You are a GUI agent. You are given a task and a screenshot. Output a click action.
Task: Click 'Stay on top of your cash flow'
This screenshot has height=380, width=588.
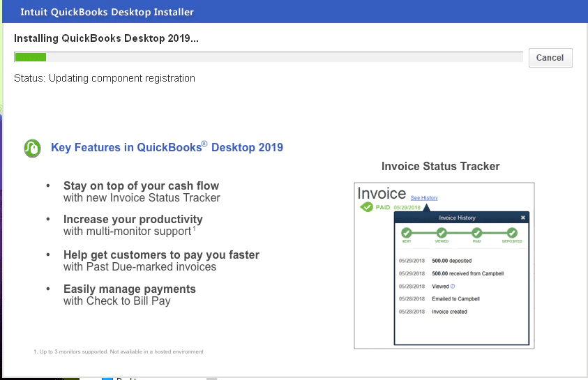[x=141, y=185]
